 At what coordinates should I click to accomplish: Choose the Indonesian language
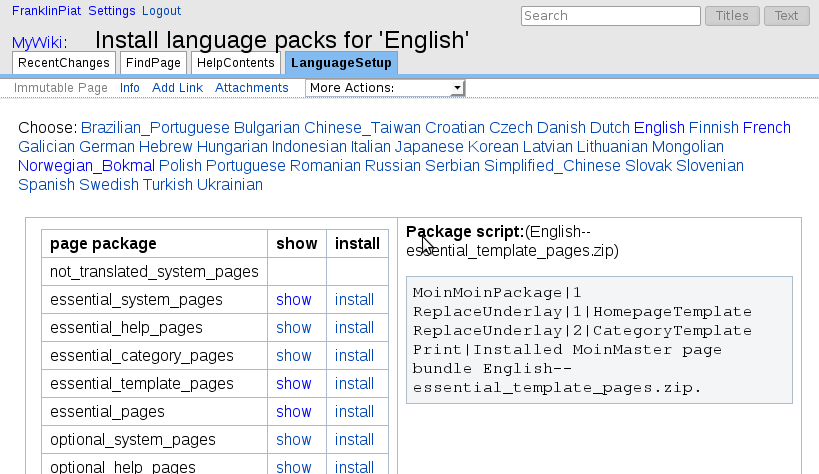point(309,146)
